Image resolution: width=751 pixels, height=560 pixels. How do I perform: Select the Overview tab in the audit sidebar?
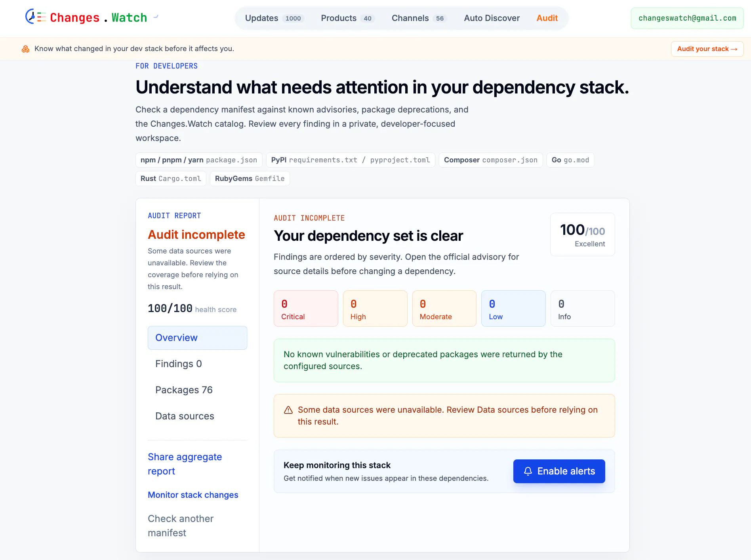tap(197, 338)
